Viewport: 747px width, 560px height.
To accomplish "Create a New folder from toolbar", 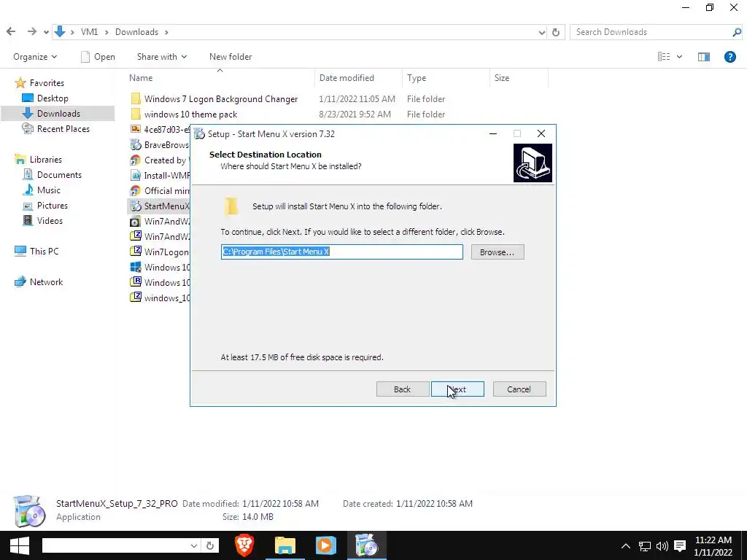I will (231, 57).
